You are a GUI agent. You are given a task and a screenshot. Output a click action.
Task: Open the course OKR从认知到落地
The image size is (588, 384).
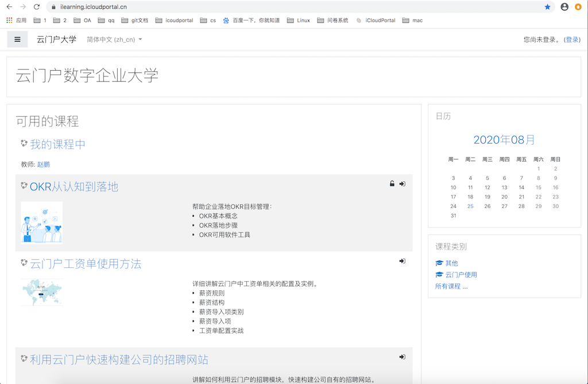74,187
